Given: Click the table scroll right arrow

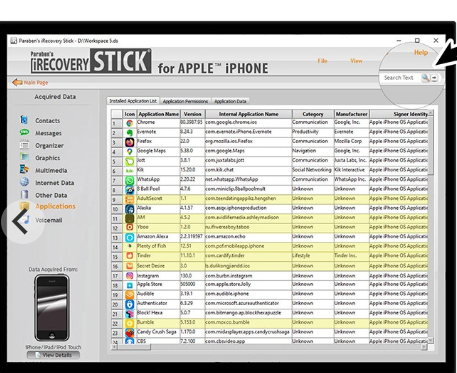Looking at the screenshot, I should 424,347.
